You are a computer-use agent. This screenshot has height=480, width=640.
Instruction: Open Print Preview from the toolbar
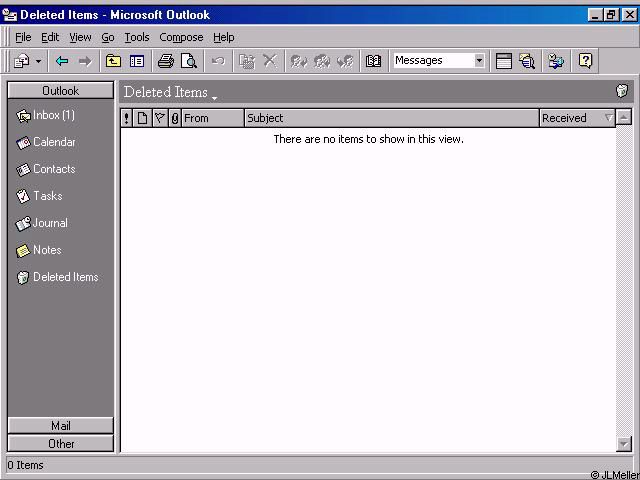(x=188, y=61)
